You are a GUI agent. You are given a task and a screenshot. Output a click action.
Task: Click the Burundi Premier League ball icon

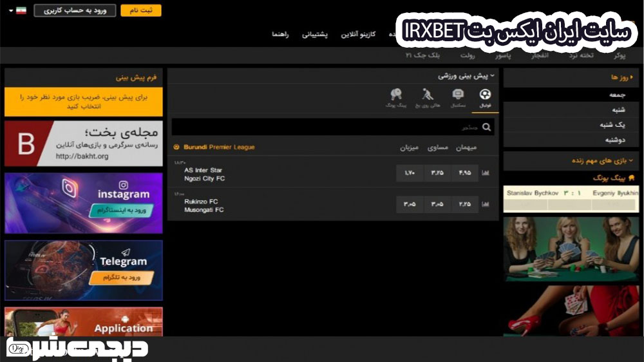point(176,147)
